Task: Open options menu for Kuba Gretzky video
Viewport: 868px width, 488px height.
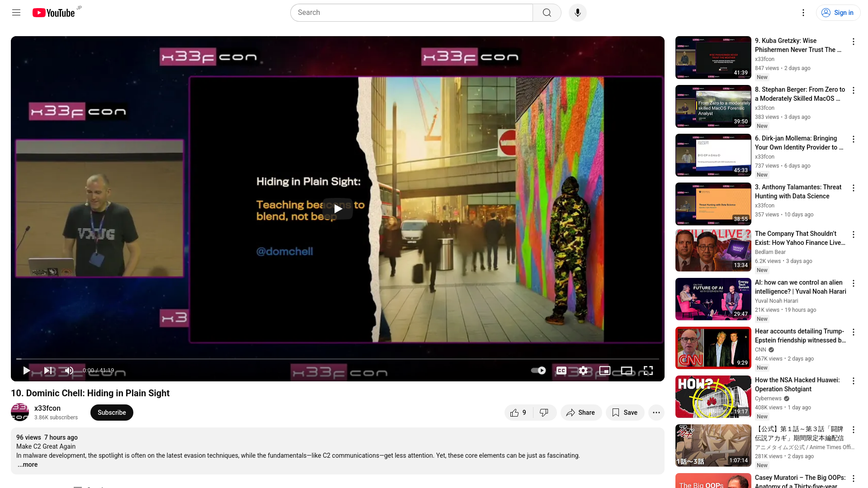Action: click(x=854, y=42)
